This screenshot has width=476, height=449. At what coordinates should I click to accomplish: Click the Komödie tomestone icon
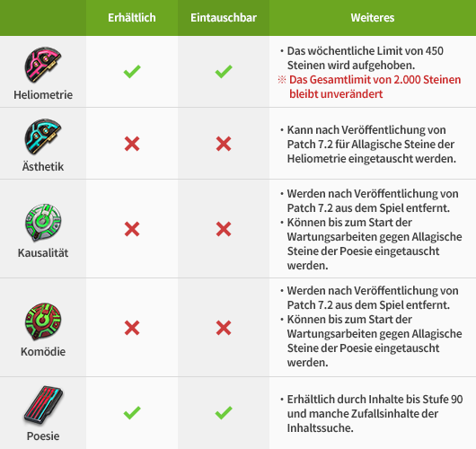(x=43, y=321)
